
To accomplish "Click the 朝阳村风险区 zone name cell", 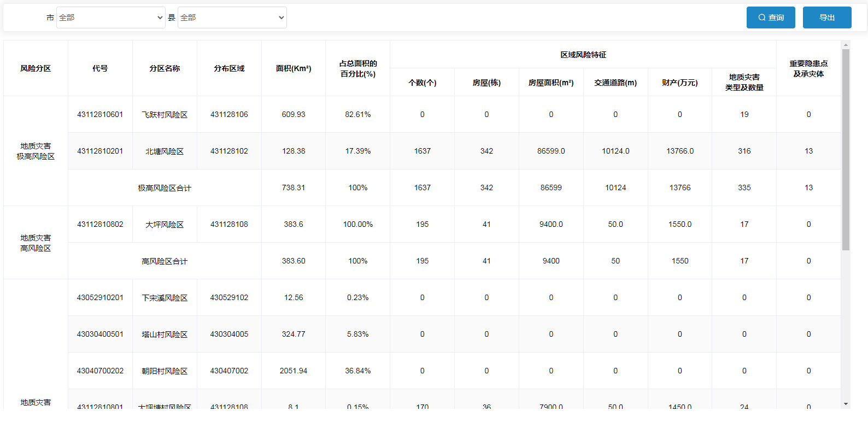I will (x=165, y=371).
